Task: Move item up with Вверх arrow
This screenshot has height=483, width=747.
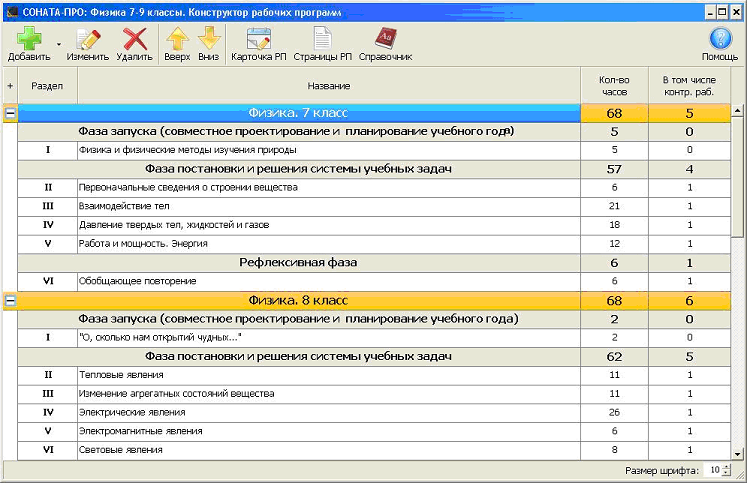Action: (177, 40)
